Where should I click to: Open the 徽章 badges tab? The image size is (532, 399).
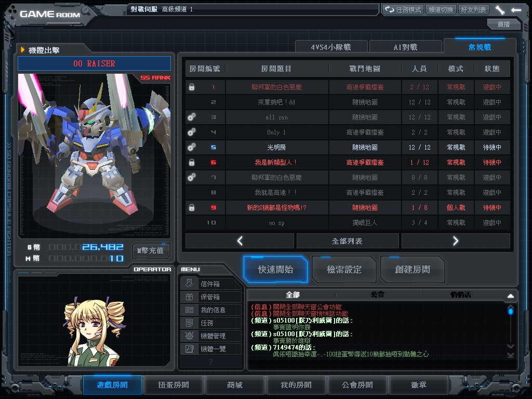(419, 385)
